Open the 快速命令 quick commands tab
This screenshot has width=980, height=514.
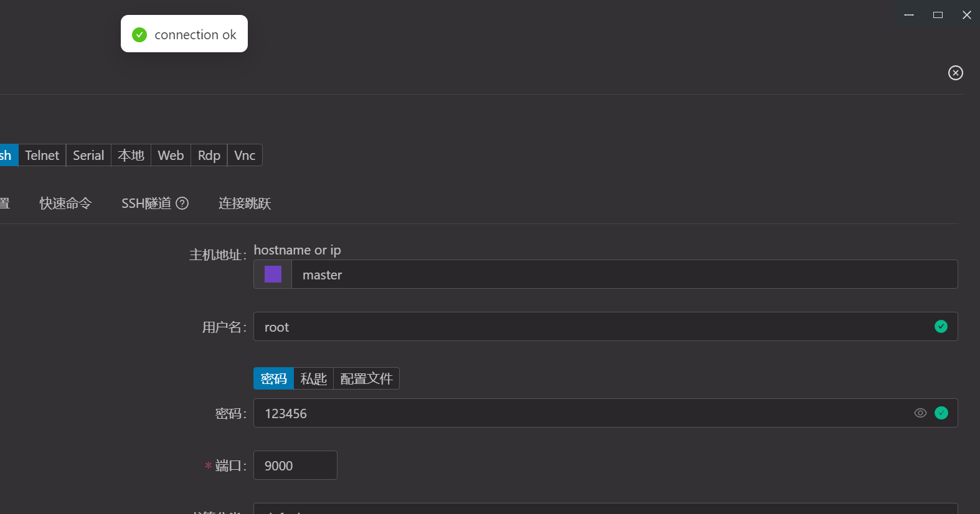click(x=65, y=203)
